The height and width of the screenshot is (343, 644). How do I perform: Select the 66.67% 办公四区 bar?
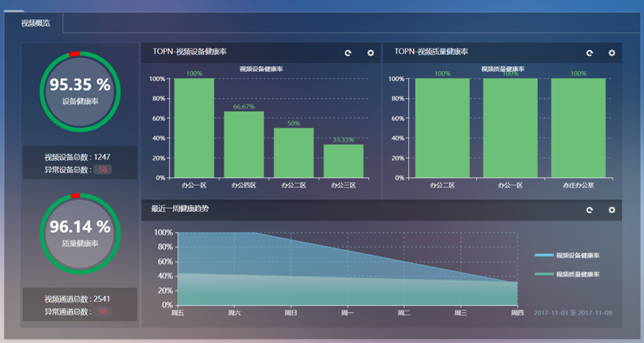(244, 144)
